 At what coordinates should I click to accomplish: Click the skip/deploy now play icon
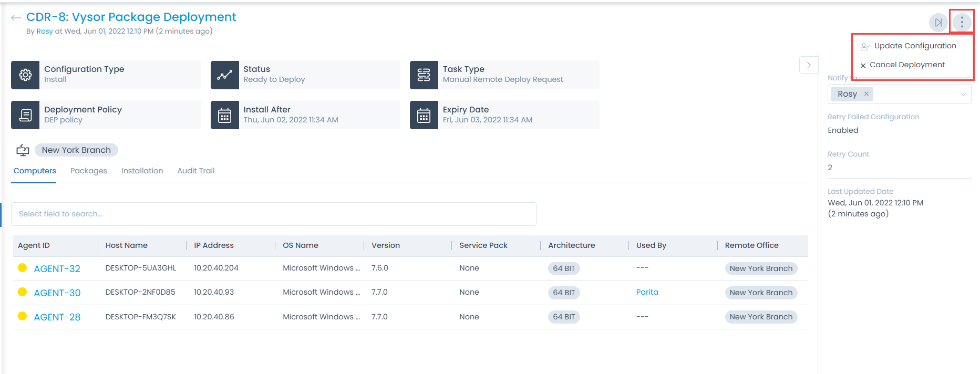click(x=938, y=23)
